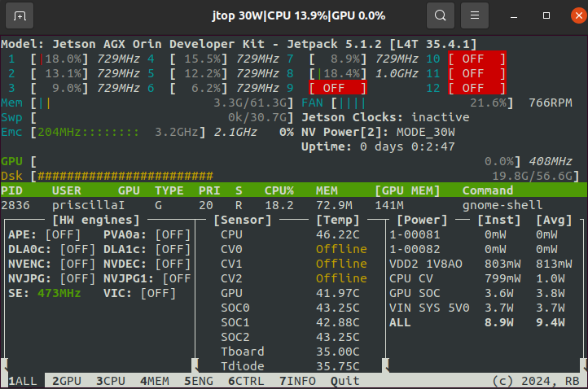Switch to the 2GPU tab
The width and height of the screenshot is (588, 389).
(x=67, y=381)
